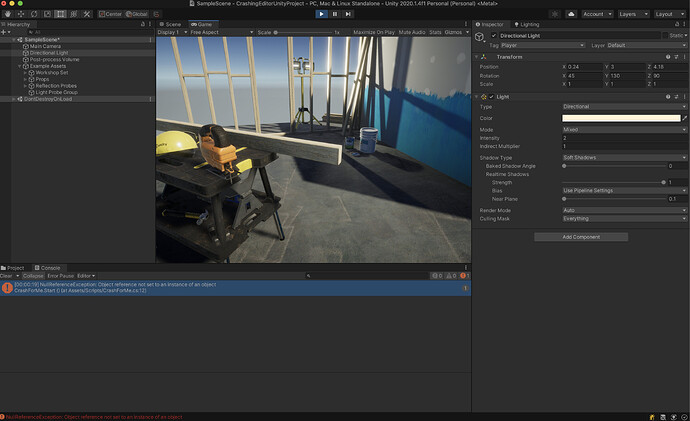Click the Add Component button
The image size is (690, 421).
(x=581, y=237)
